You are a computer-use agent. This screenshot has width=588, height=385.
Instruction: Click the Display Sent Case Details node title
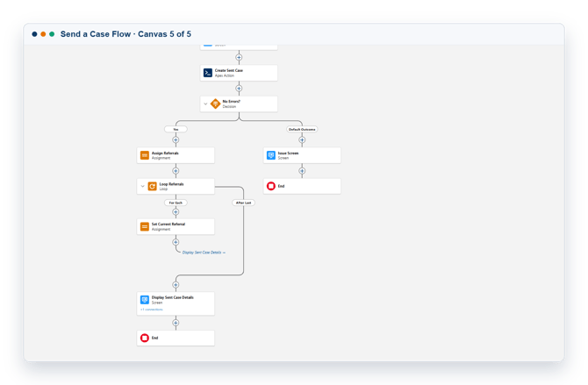click(x=173, y=297)
